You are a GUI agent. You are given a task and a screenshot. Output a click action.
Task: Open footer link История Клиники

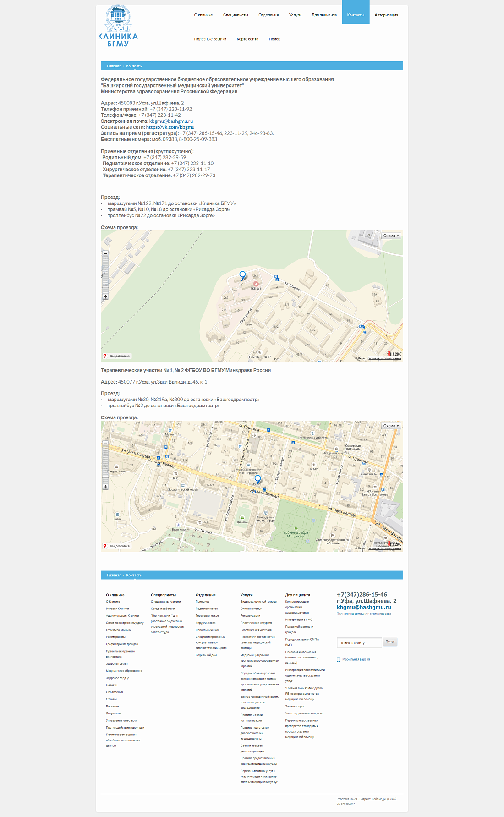pyautogui.click(x=117, y=609)
